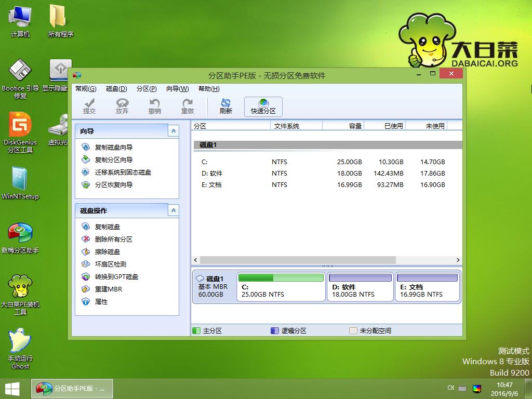532x399 pixels.
Task: Refresh the disk list with 刷新
Action: (x=225, y=107)
